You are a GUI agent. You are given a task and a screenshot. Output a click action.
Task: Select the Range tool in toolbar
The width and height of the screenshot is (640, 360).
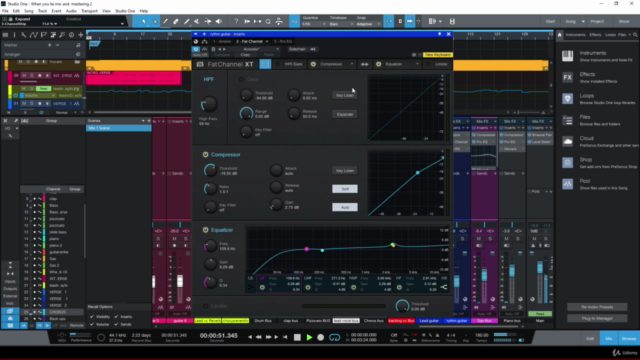tap(155, 21)
